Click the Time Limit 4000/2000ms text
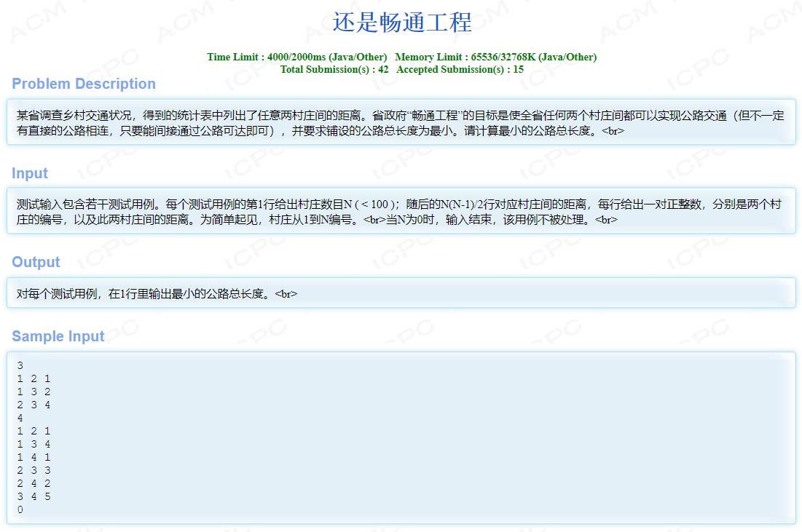802x532 pixels. [296, 57]
